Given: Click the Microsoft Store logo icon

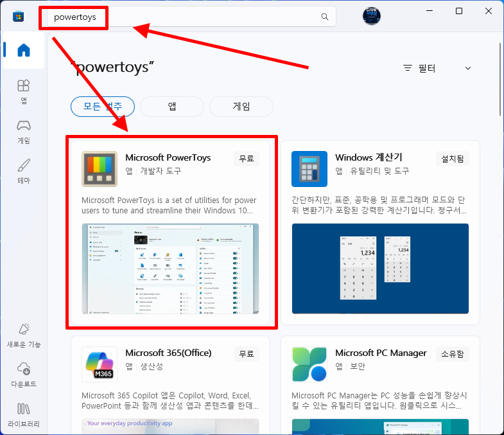Looking at the screenshot, I should coord(19,17).
